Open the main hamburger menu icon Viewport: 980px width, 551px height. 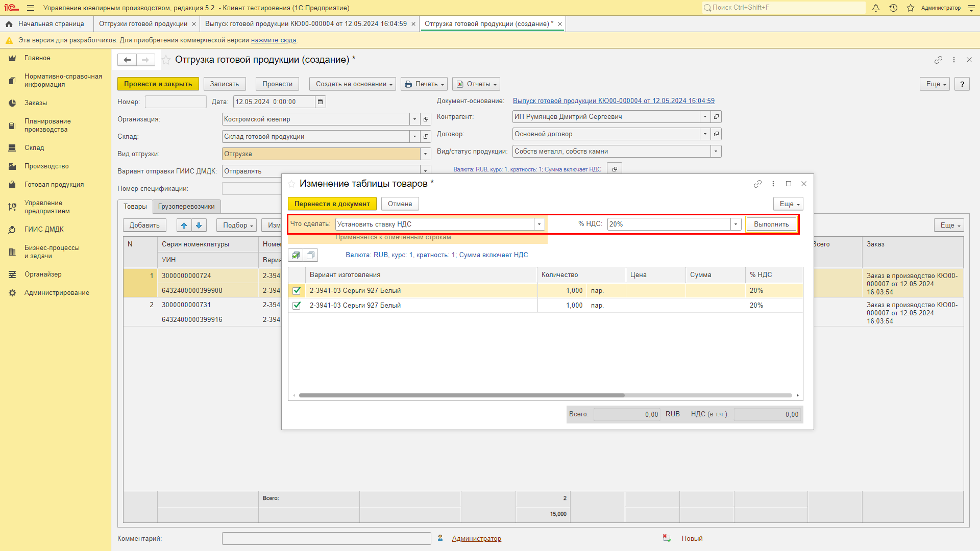(31, 8)
